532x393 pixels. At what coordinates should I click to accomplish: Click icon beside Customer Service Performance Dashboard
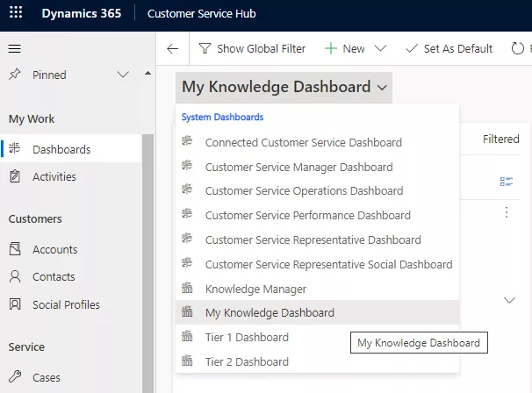[x=187, y=213]
